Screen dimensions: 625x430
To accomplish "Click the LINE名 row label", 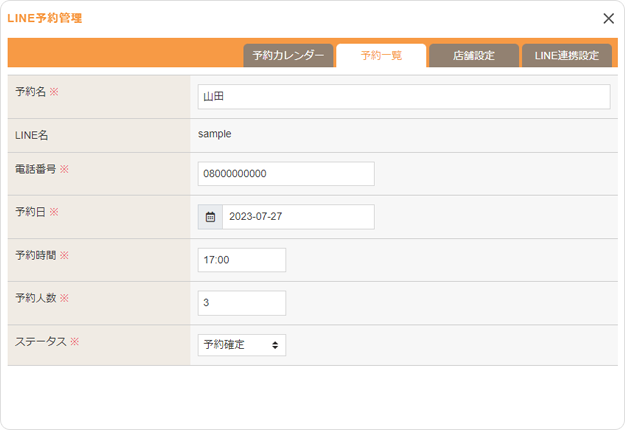I will (x=32, y=134).
